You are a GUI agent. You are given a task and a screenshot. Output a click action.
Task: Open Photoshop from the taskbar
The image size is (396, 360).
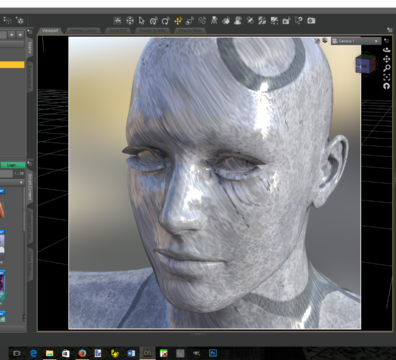[x=213, y=353]
